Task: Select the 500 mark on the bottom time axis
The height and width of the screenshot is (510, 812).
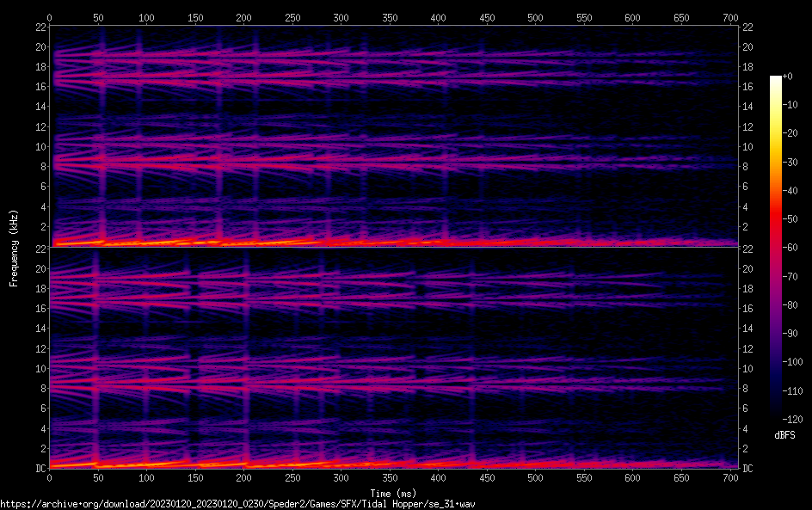Action: [x=535, y=476]
